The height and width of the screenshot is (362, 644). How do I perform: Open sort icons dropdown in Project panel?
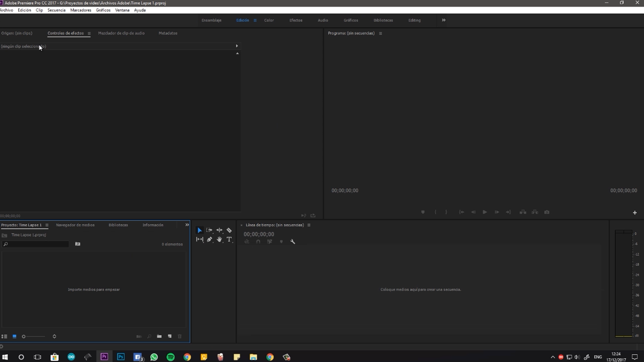(x=54, y=336)
